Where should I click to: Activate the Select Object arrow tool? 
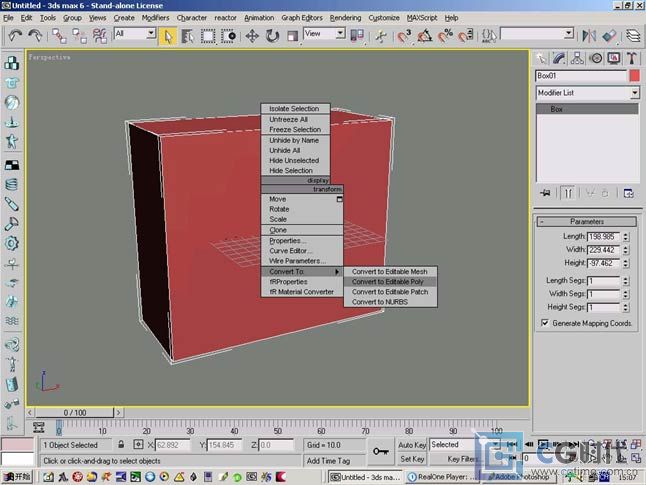168,36
